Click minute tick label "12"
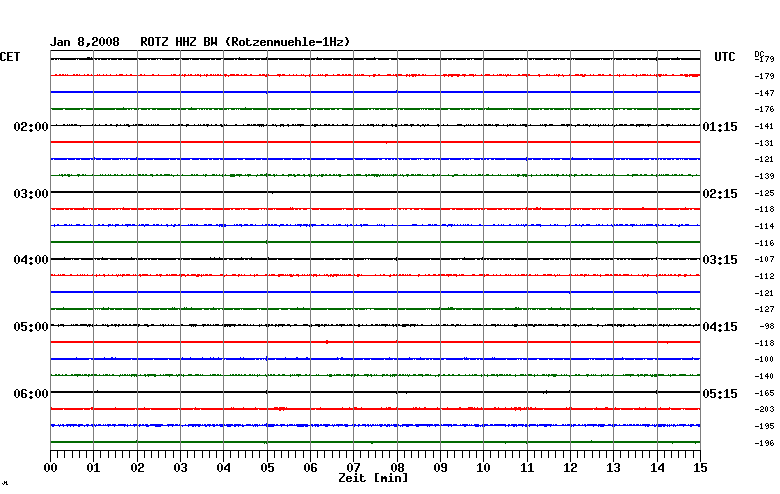Image resolution: width=780 pixels, height=494 pixels. click(571, 468)
